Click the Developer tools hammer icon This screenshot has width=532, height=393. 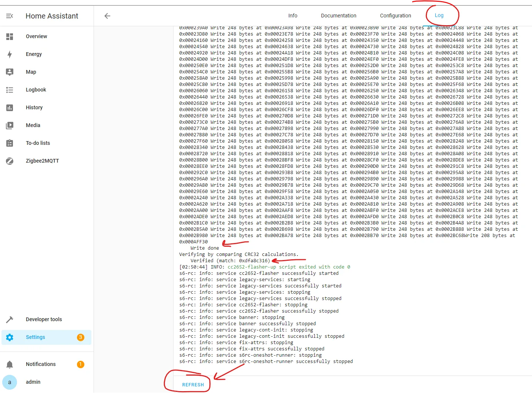pyautogui.click(x=10, y=319)
